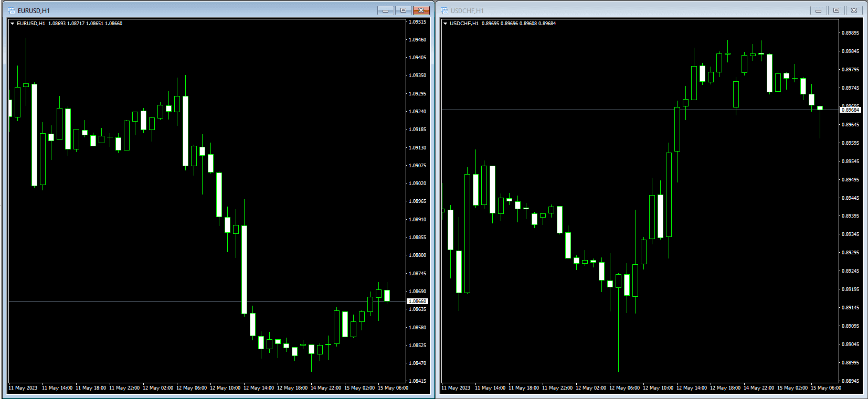This screenshot has height=399, width=868.
Task: Click the highlighted 0.89684 current price tag
Action: pyautogui.click(x=851, y=110)
